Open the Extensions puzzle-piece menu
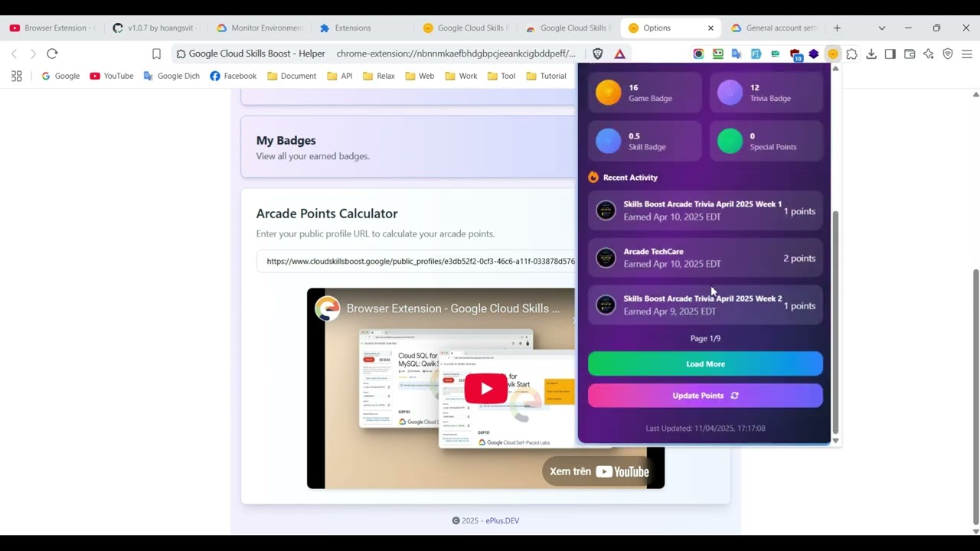The image size is (980, 551). point(851,54)
